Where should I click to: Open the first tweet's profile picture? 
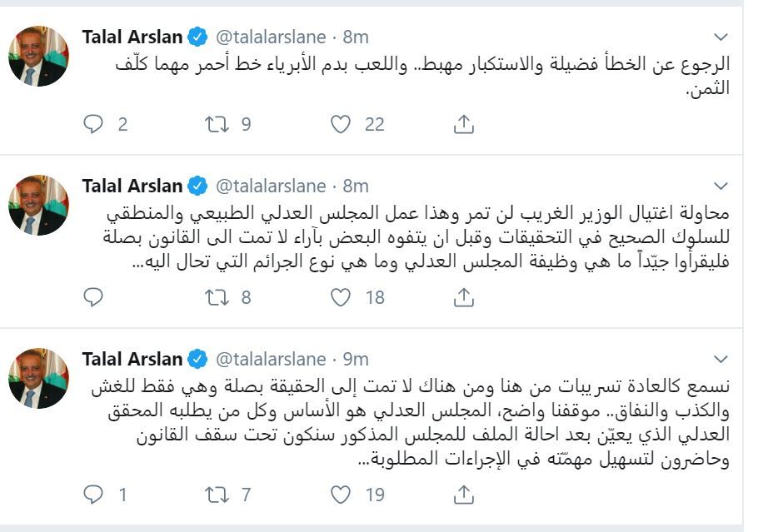pyautogui.click(x=38, y=57)
